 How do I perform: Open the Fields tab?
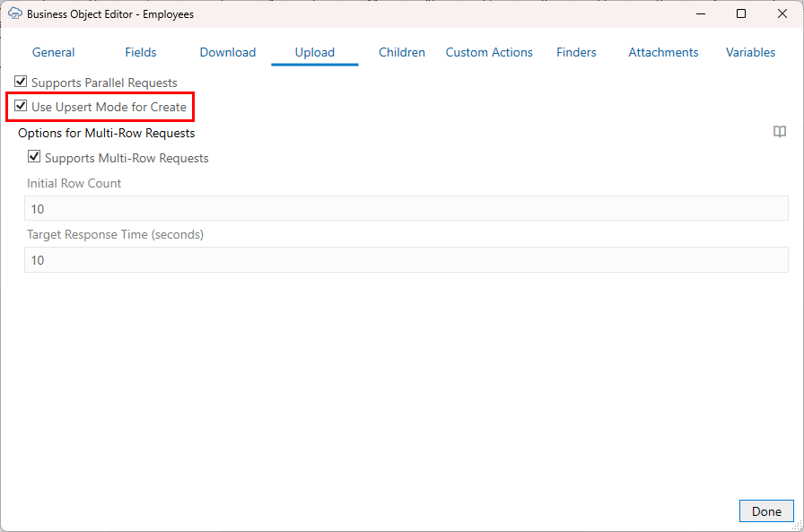coord(140,52)
